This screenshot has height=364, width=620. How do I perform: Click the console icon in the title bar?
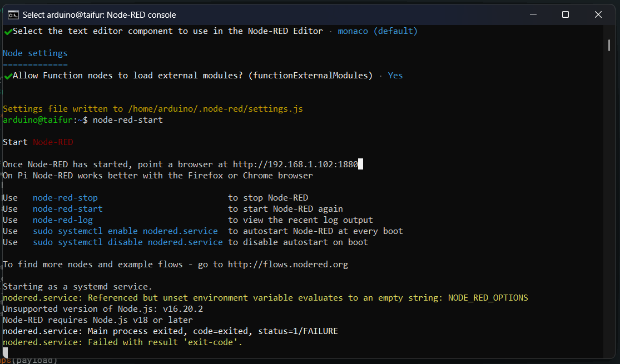(x=13, y=15)
